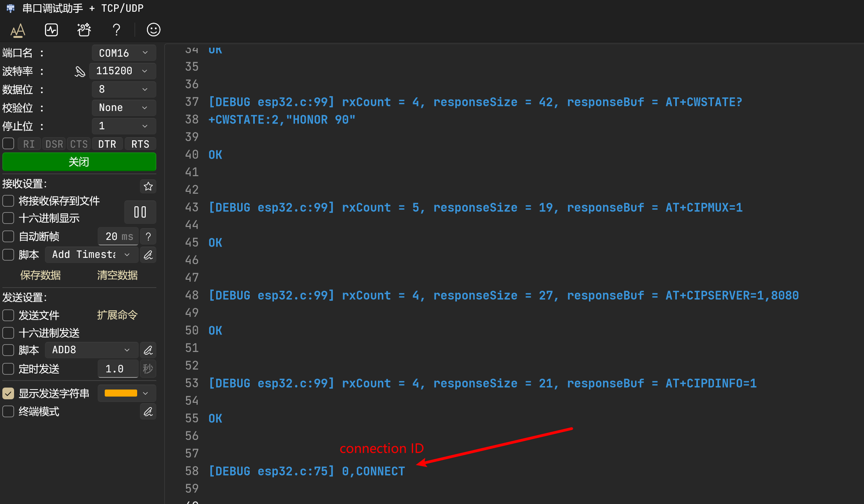Click the 20 ms frame timeout field
864x504 pixels.
[x=118, y=237]
